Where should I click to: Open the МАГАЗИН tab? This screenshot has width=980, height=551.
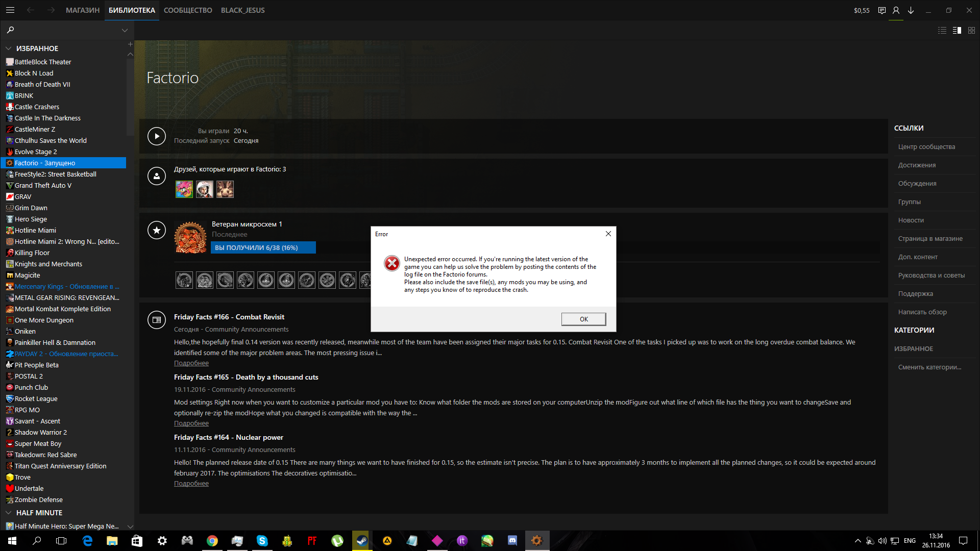click(83, 10)
